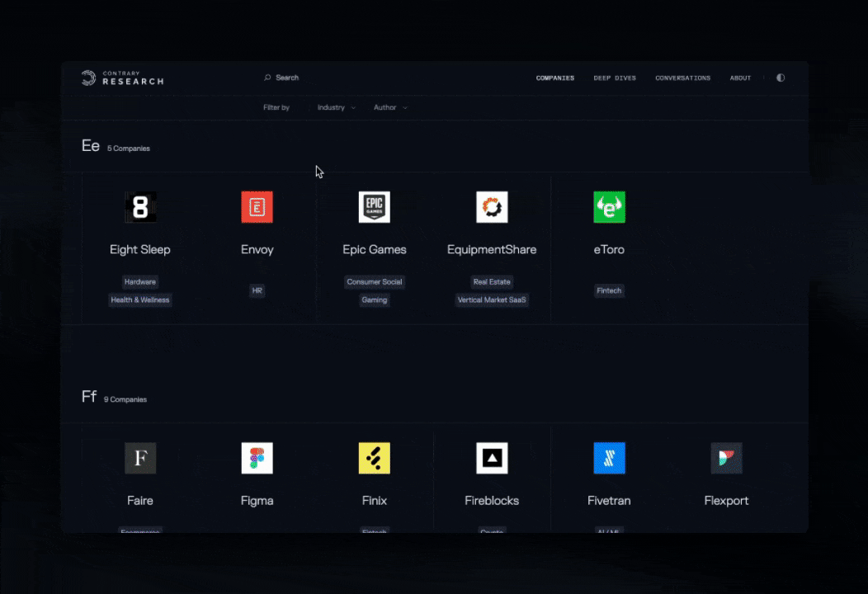Click the Vertical Market SaaS tag

coord(492,300)
